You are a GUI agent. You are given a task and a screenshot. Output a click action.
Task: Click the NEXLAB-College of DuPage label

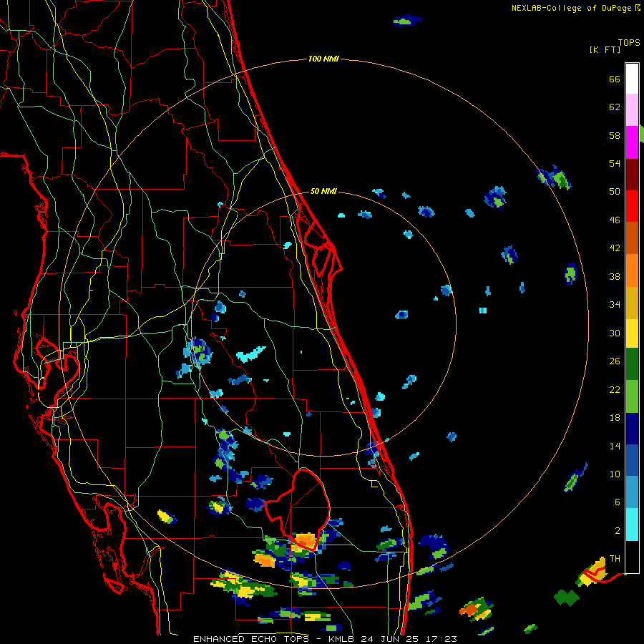(x=571, y=8)
